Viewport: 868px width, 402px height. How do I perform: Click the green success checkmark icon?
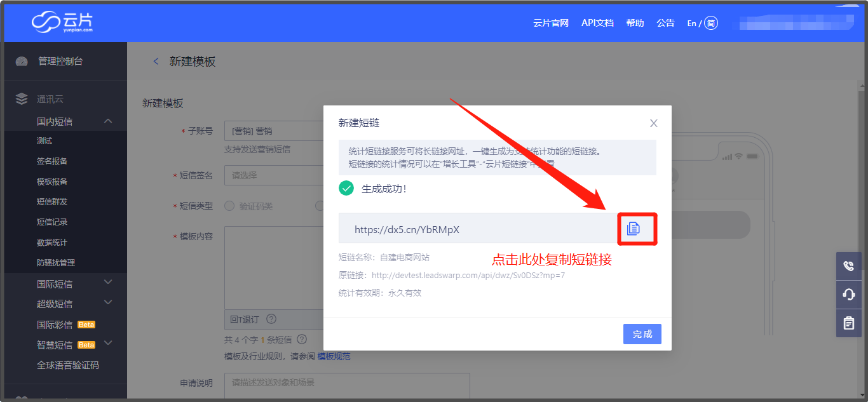pyautogui.click(x=346, y=189)
